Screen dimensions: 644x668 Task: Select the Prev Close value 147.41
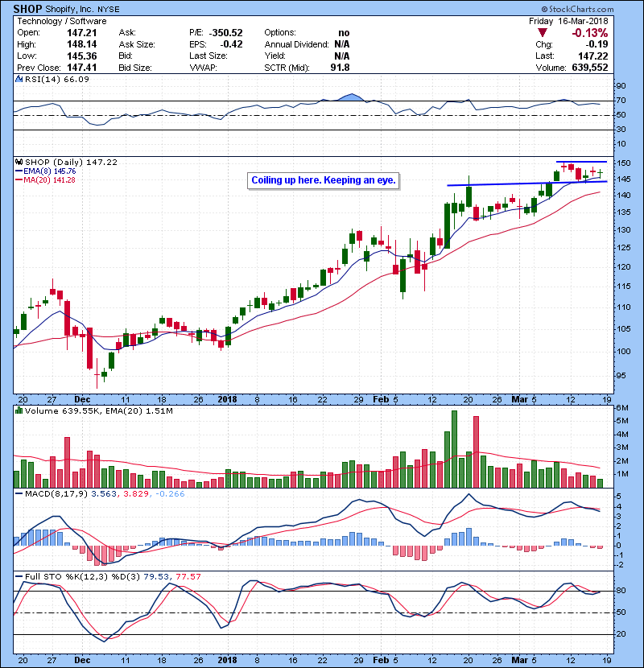(82, 68)
